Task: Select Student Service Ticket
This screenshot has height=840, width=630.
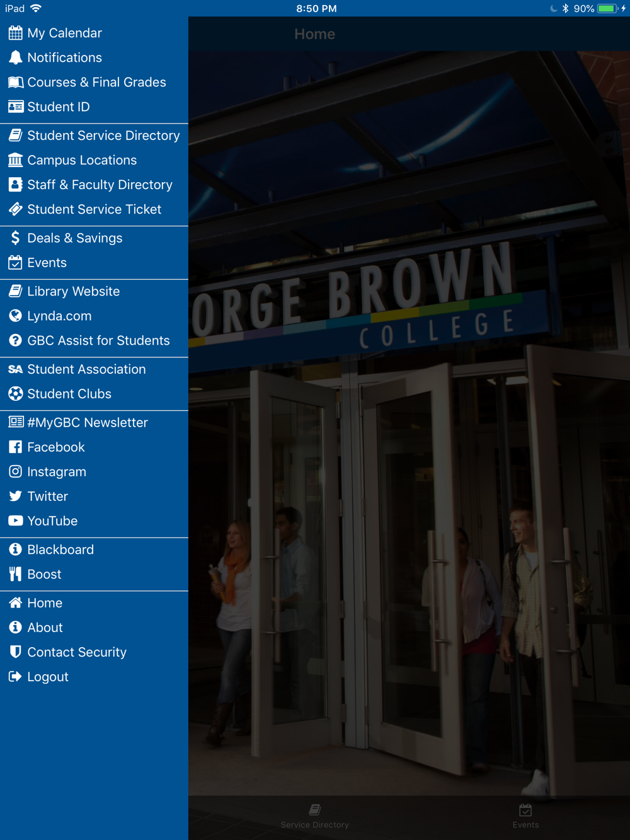Action: pyautogui.click(x=94, y=209)
